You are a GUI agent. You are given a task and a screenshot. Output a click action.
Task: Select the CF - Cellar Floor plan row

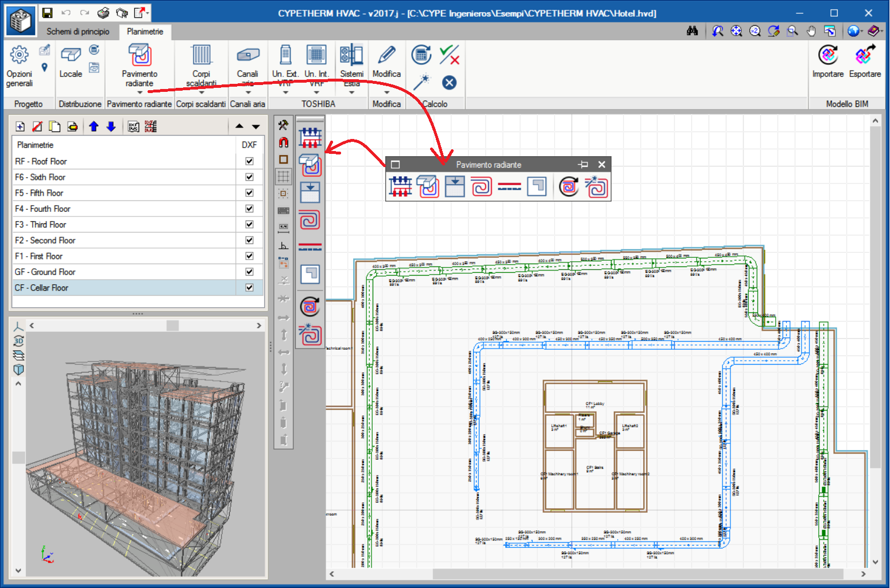point(138,288)
